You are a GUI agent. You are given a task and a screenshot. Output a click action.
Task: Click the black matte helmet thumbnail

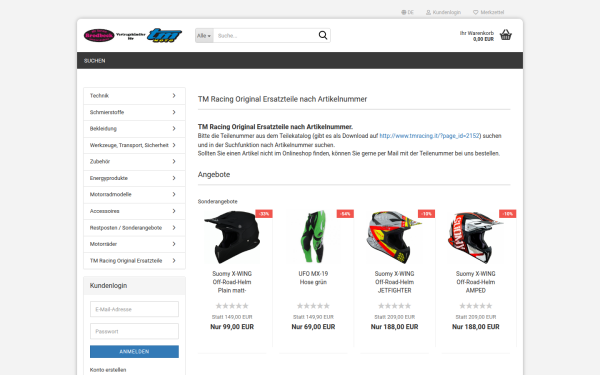(x=232, y=237)
